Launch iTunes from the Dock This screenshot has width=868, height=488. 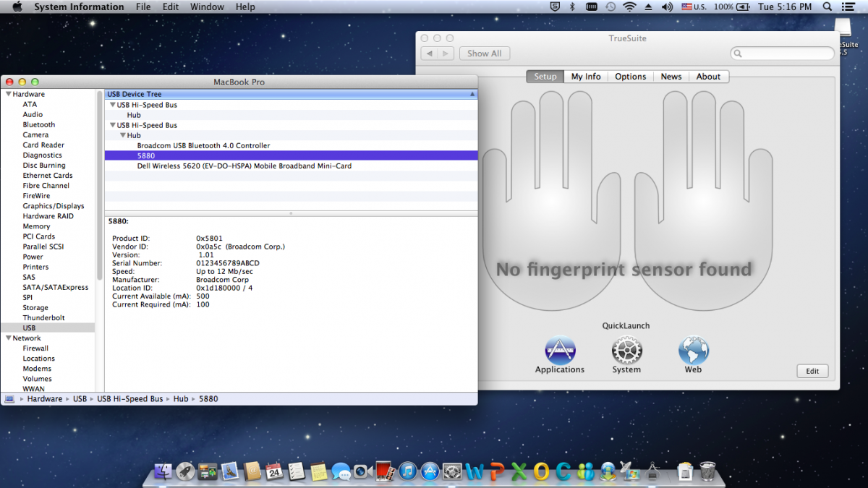[x=408, y=471]
